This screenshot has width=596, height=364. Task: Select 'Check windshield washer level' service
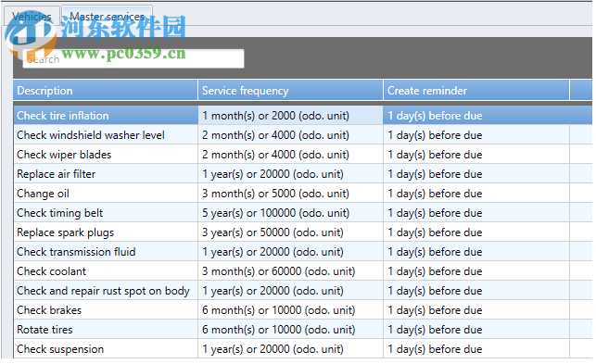click(106, 135)
